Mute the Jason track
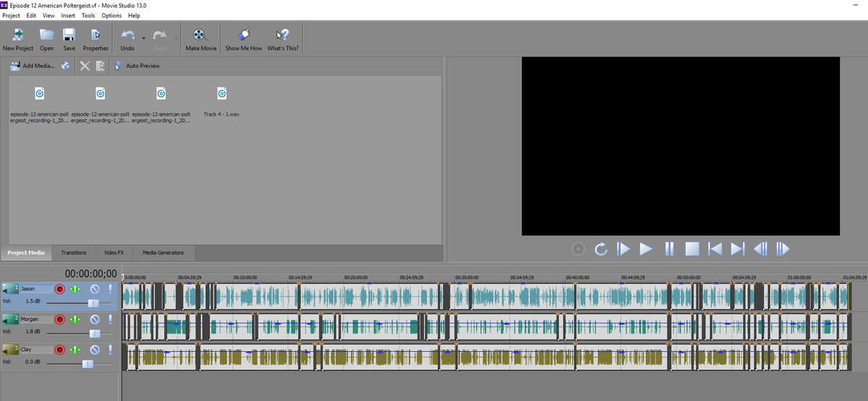868x401 pixels. 94,289
